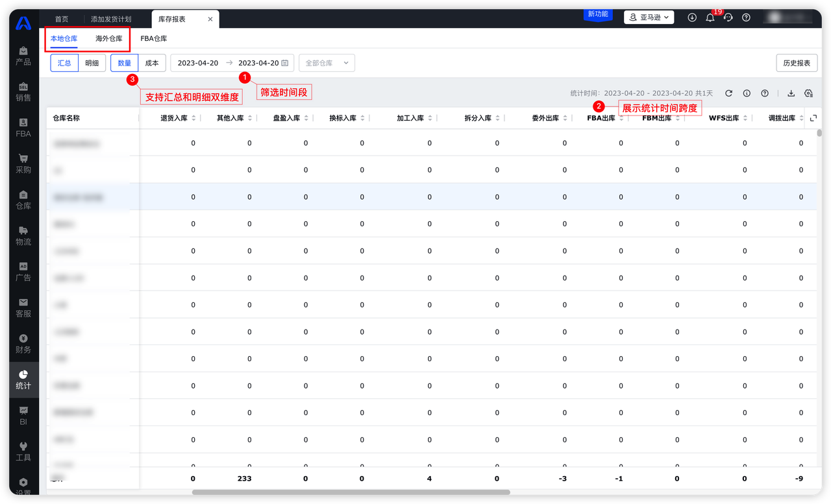831x504 pixels.
Task: Click the footer total value -3
Action: tap(563, 479)
